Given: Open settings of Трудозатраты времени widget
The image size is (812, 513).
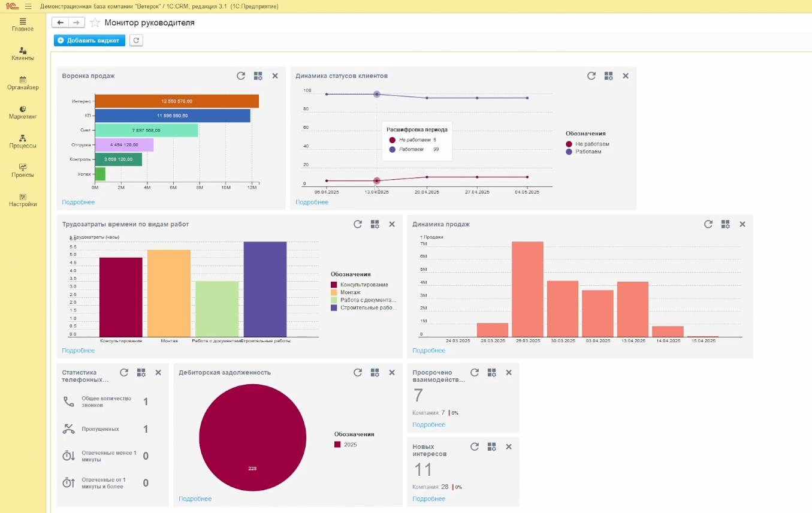Looking at the screenshot, I should click(x=375, y=224).
